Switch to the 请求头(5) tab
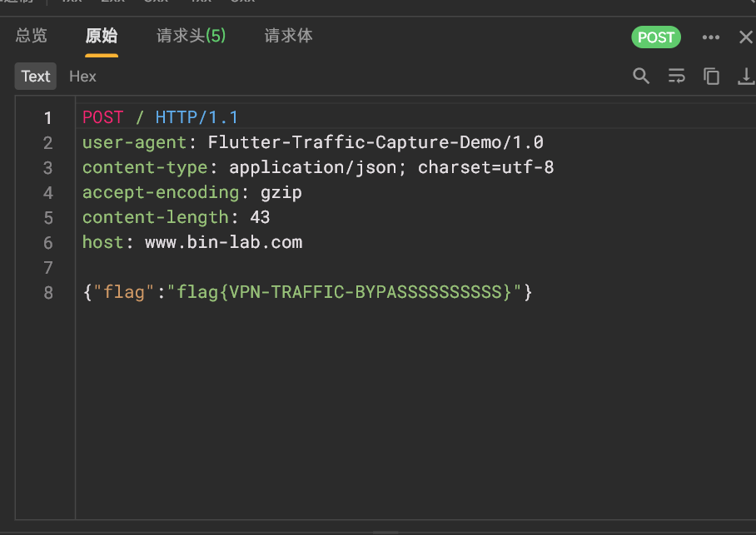Screen dimensions: 756x535 tap(191, 36)
